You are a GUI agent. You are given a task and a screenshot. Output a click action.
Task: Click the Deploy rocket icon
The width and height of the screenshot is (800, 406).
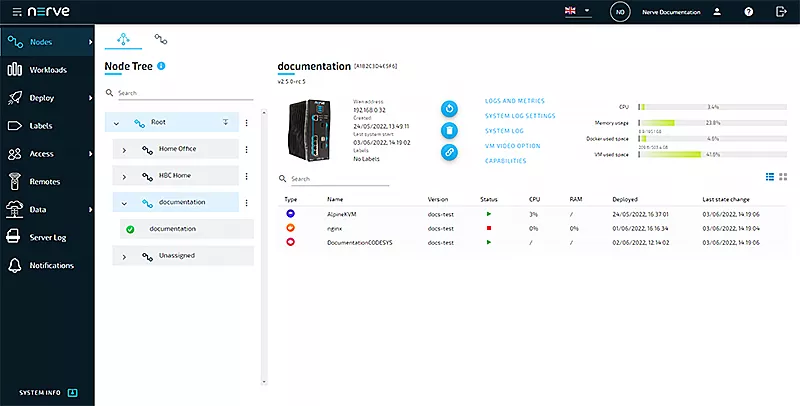pos(15,98)
